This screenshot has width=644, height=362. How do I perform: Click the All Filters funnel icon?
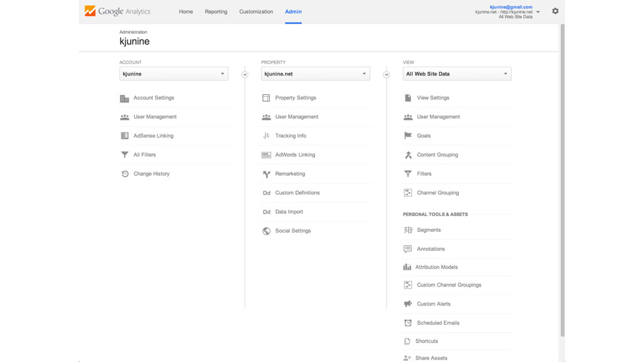point(125,155)
